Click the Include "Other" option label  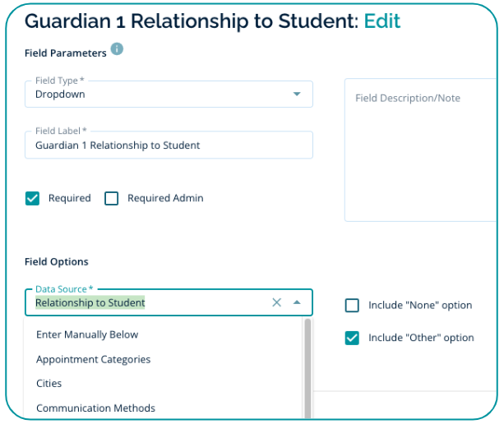click(x=421, y=338)
